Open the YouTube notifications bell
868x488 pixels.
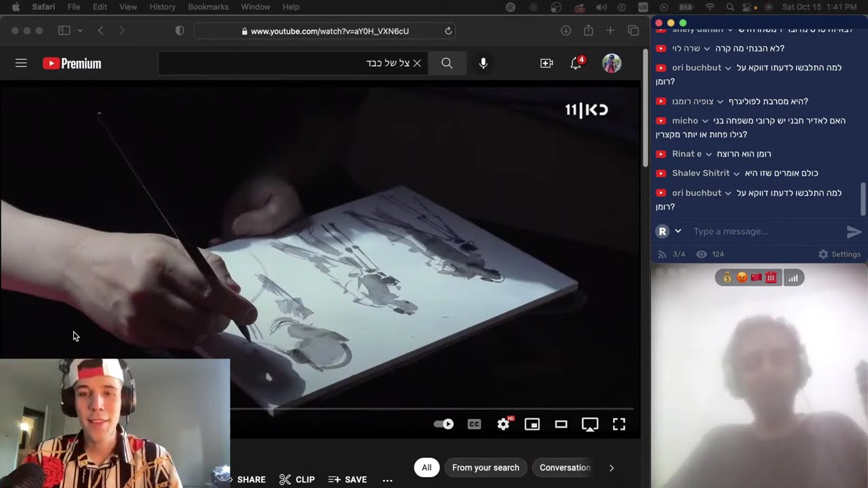(576, 63)
